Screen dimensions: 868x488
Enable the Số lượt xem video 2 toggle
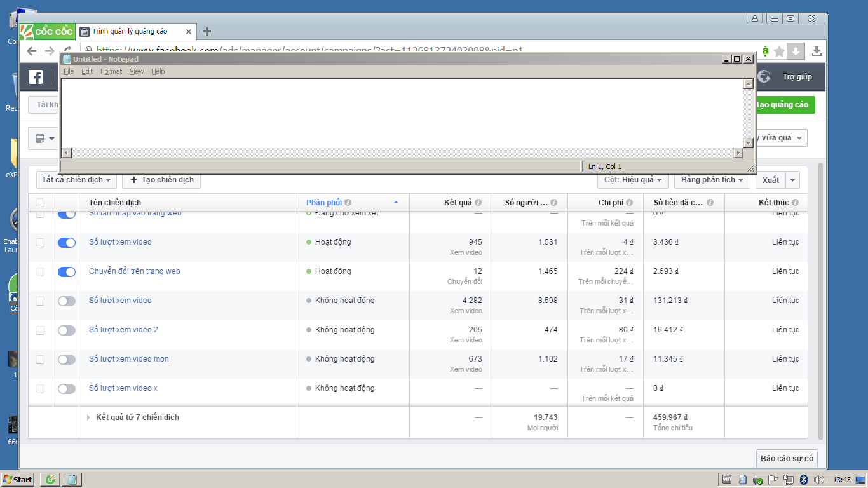tap(67, 330)
